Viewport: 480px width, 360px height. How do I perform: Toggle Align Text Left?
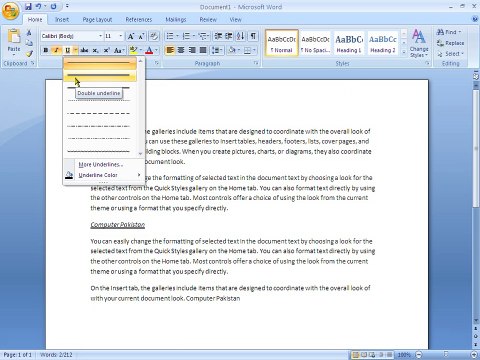170,50
